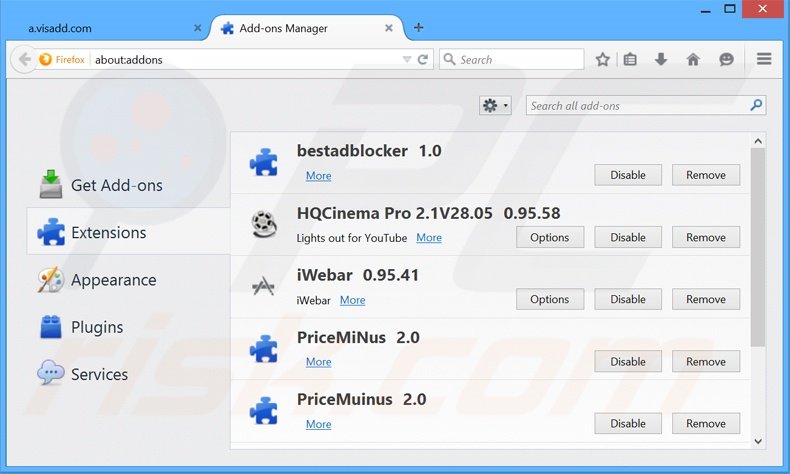Click the Firefox identity icon in address bar
This screenshot has height=474, width=790.
[45, 59]
